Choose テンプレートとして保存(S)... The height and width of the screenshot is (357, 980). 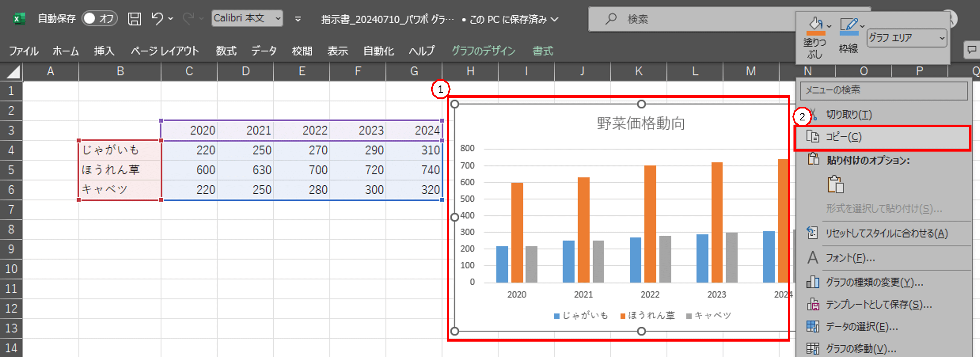tap(884, 304)
